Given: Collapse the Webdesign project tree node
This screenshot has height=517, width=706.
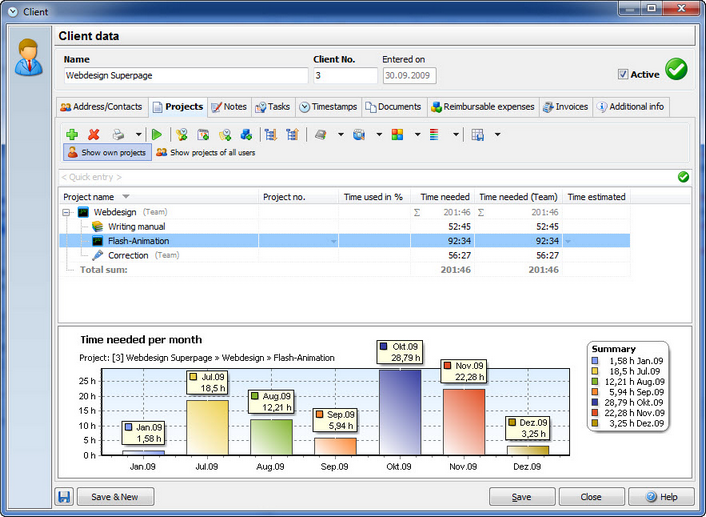Looking at the screenshot, I should pyautogui.click(x=66, y=212).
